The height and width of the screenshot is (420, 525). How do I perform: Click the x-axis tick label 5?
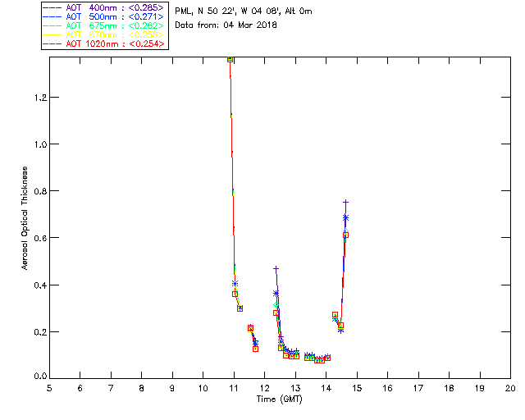pyautogui.click(x=49, y=388)
